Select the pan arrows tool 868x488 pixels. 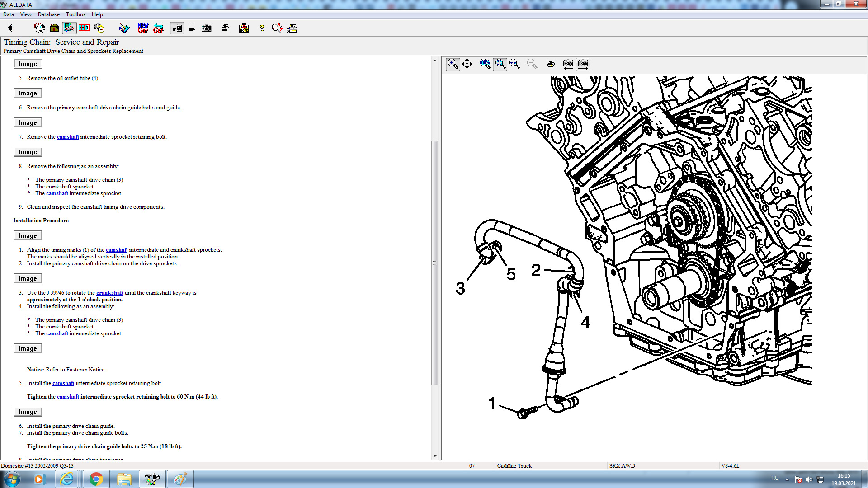click(467, 64)
